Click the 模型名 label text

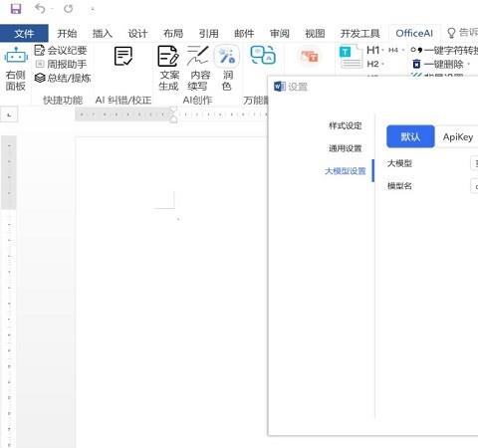pyautogui.click(x=399, y=186)
